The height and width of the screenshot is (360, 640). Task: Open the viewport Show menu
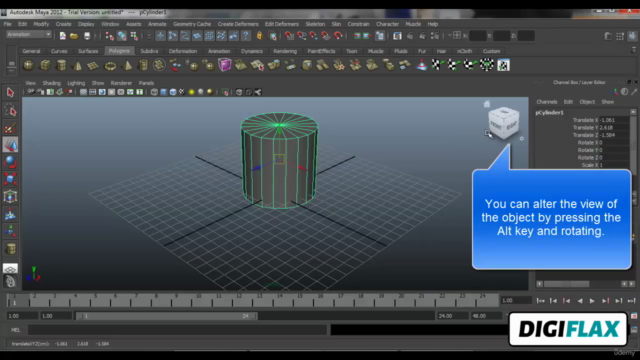[98, 83]
